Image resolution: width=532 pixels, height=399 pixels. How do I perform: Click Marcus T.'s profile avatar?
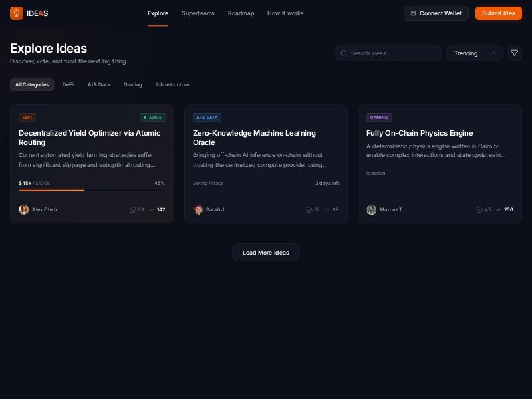[x=372, y=210]
